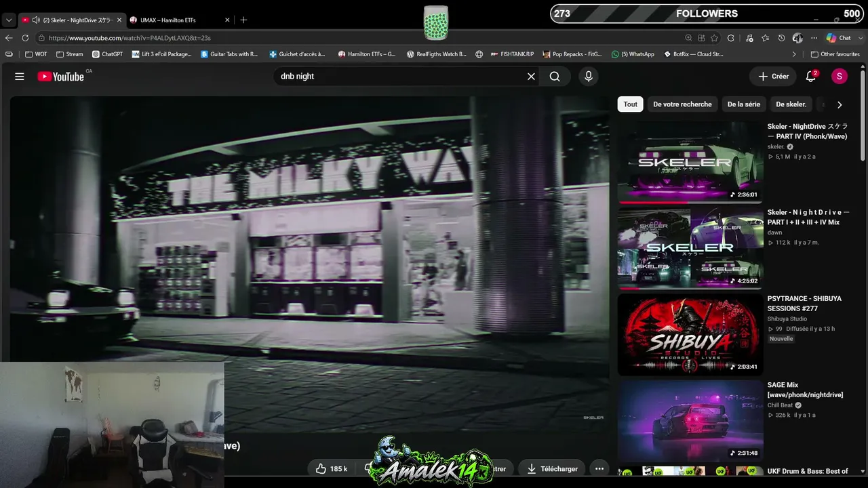Mute the Skeler tab audio
Image resolution: width=868 pixels, height=488 pixels.
[x=35, y=20]
